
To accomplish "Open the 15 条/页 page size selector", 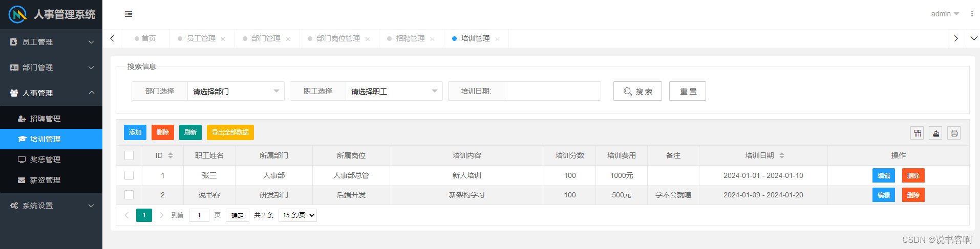I will point(298,215).
